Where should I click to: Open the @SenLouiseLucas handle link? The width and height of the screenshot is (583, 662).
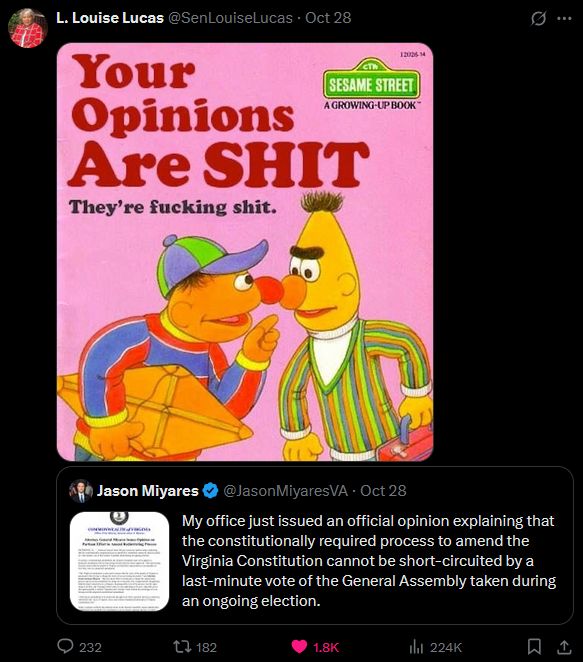click(x=230, y=18)
